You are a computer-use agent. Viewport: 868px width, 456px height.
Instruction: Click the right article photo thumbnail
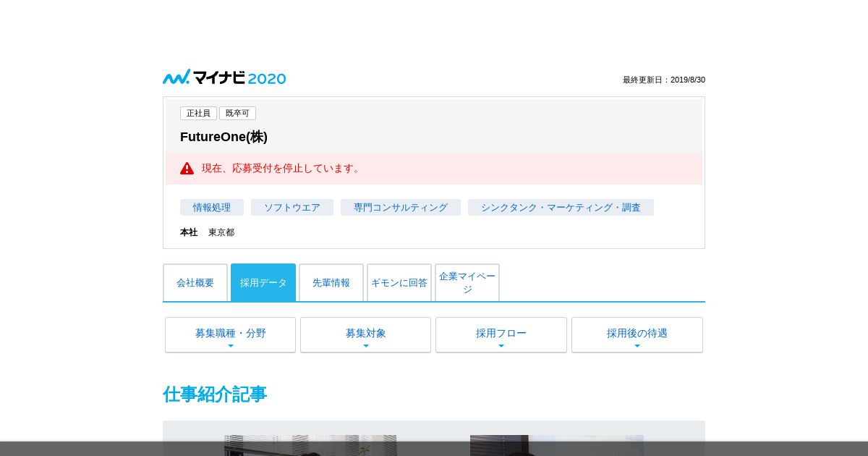click(x=557, y=445)
